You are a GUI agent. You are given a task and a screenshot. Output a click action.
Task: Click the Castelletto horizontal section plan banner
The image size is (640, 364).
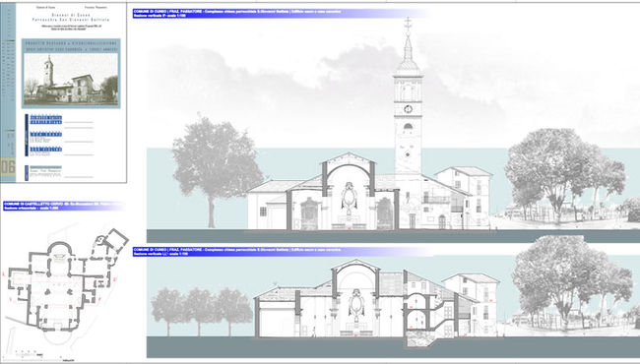click(x=63, y=206)
